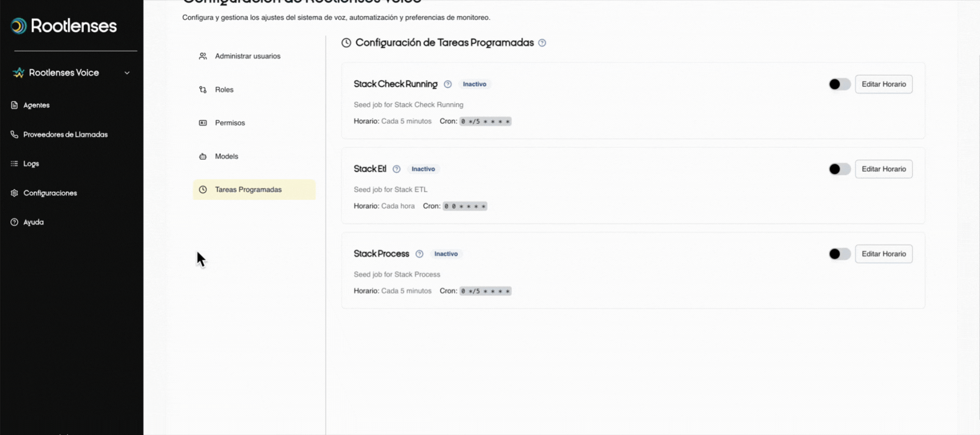Viewport: 980px width, 435px height.
Task: Open Logs from the sidebar
Action: pos(31,164)
